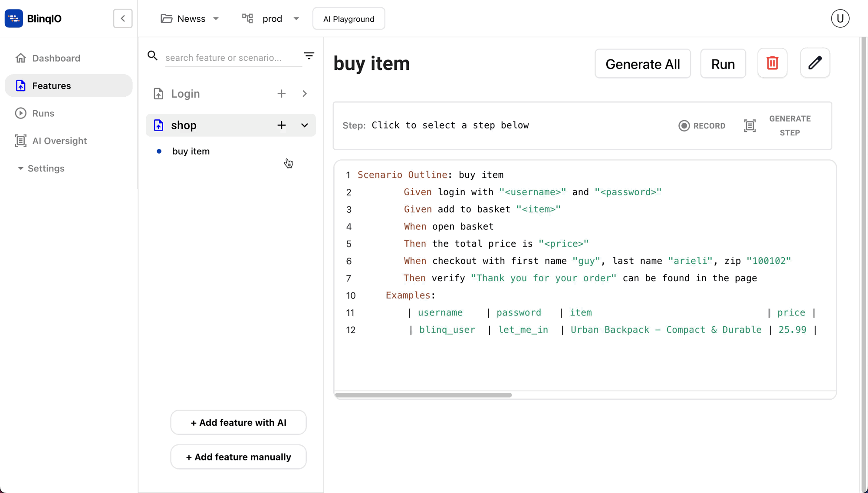This screenshot has width=868, height=493.
Task: Click the Generate All button
Action: (x=643, y=64)
